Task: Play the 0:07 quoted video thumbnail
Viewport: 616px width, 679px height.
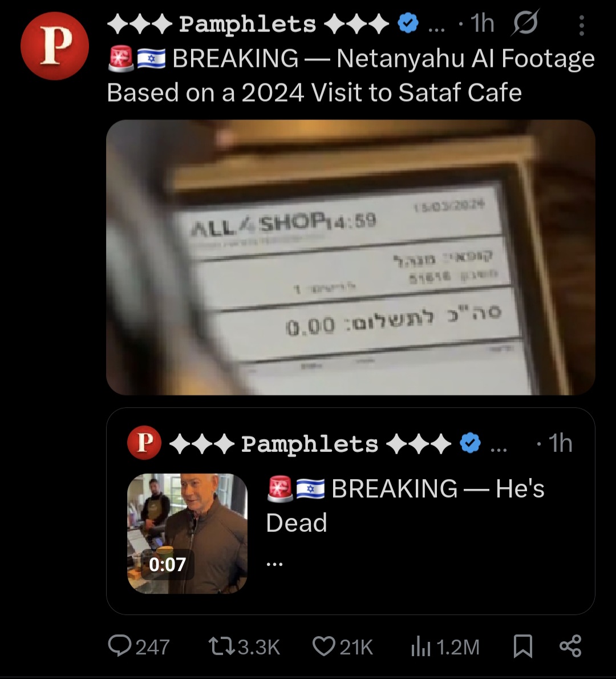Action: [x=187, y=533]
